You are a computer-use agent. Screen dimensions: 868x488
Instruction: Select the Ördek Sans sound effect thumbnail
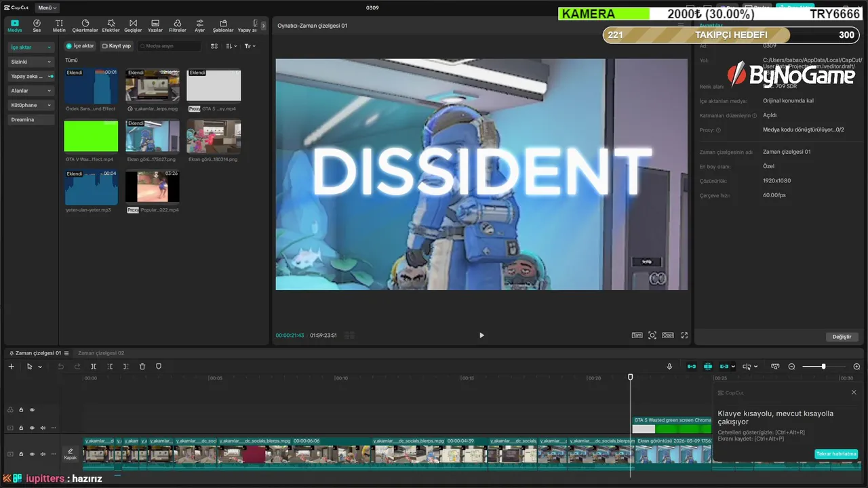point(91,85)
